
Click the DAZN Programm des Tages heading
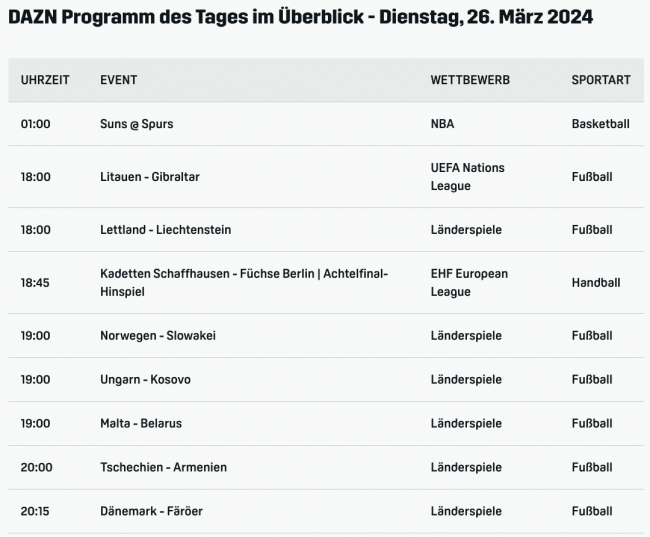pyautogui.click(x=300, y=19)
